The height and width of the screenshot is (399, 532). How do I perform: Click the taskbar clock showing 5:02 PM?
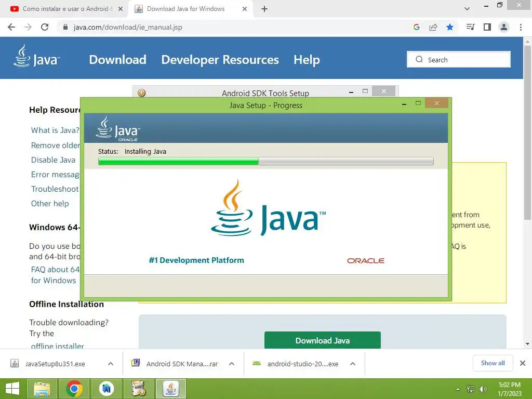[509, 389]
